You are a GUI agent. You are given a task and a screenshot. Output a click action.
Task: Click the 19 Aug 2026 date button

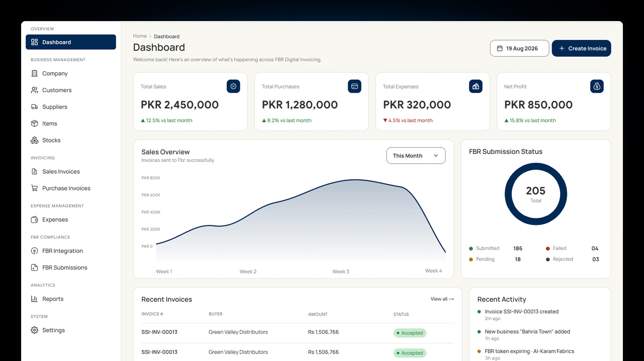tap(519, 48)
